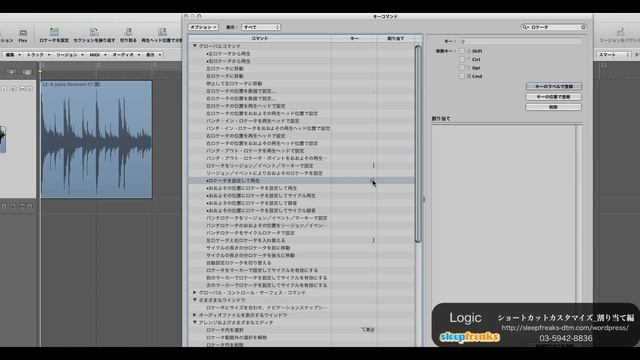
Task: Select row 右ロケータの位置を数値で設定
Action: click(x=301, y=98)
